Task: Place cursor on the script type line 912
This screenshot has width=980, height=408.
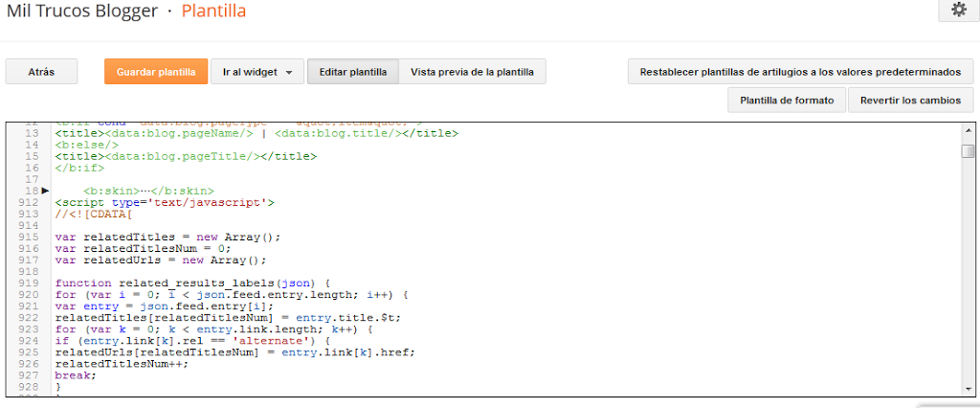Action: (x=165, y=202)
